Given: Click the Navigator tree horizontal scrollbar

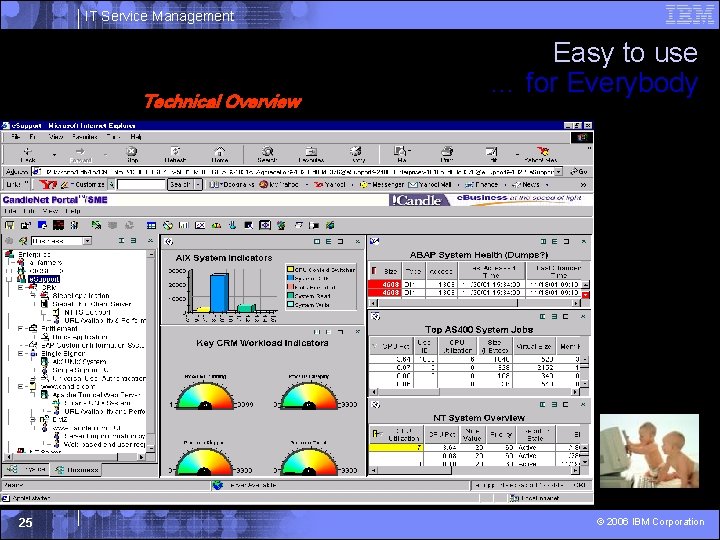Looking at the screenshot, I should click(75, 457).
